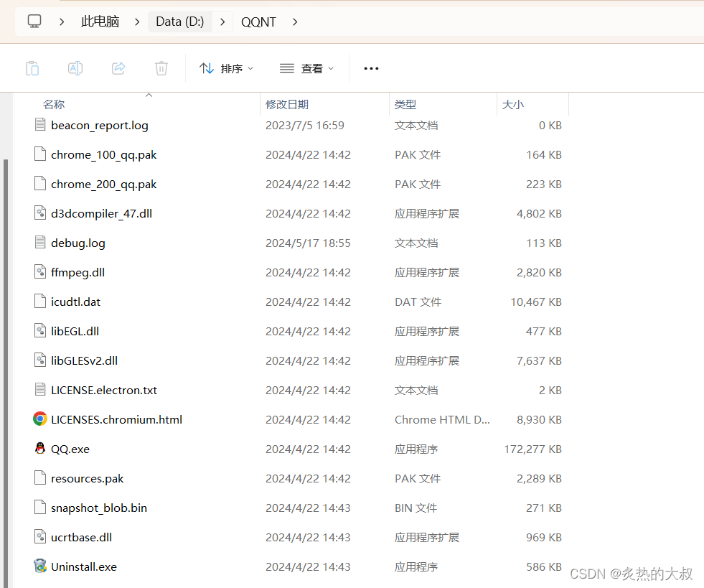Expand chevron after QQNT breadcrumb
This screenshot has height=588, width=704.
[x=295, y=22]
